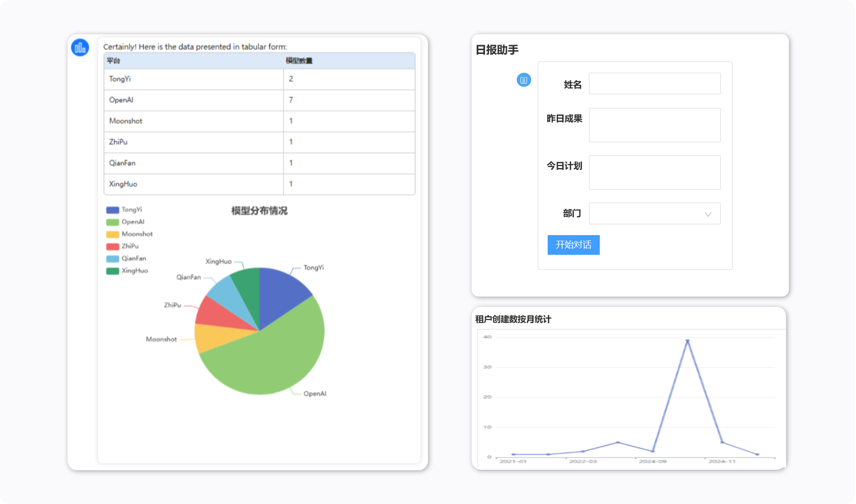Select the Moonshot table cell
Image resolution: width=856 pixels, height=504 pixels.
click(193, 122)
